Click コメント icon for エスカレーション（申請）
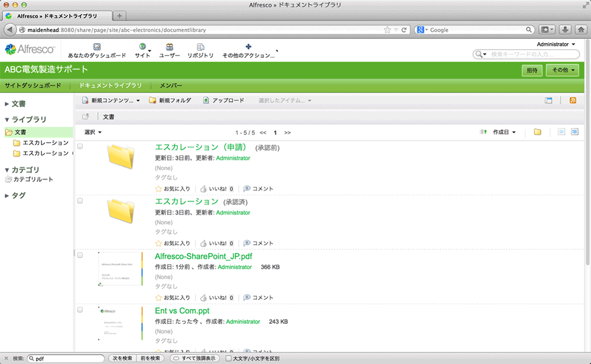This screenshot has height=364, width=591. click(x=247, y=188)
